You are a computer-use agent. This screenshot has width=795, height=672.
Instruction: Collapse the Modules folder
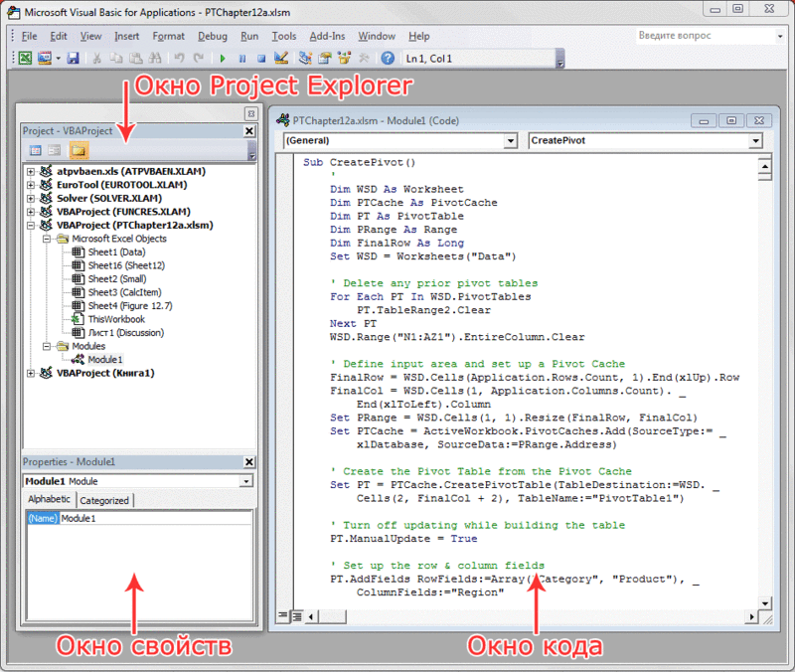pyautogui.click(x=47, y=346)
